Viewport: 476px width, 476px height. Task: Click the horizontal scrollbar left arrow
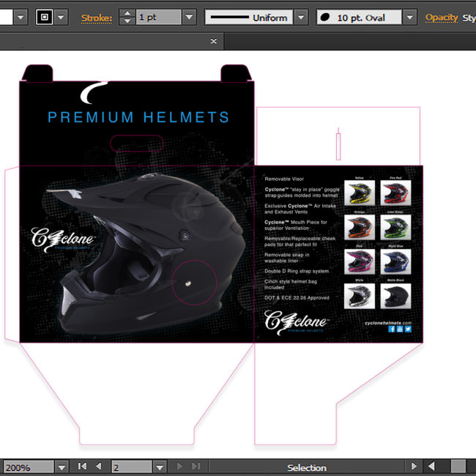coord(431,466)
